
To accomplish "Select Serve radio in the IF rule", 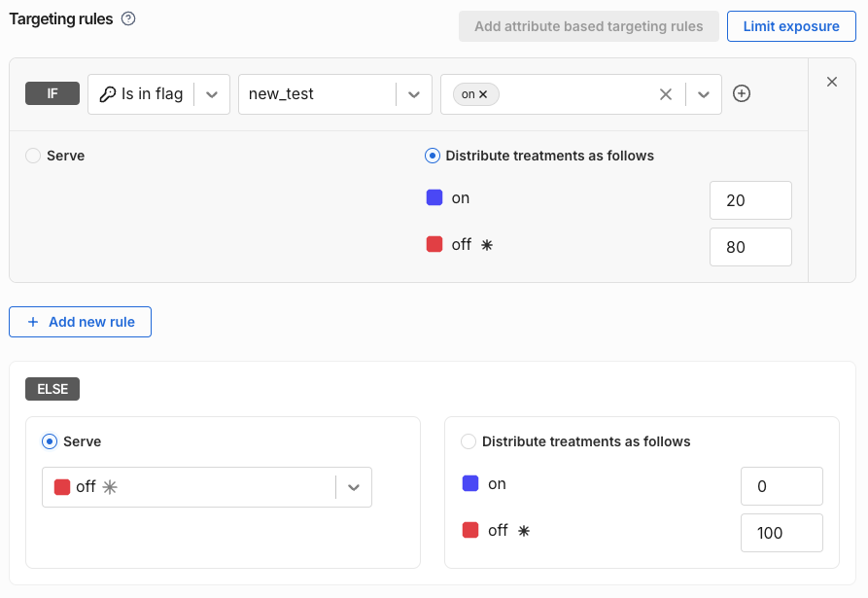I will click(34, 156).
